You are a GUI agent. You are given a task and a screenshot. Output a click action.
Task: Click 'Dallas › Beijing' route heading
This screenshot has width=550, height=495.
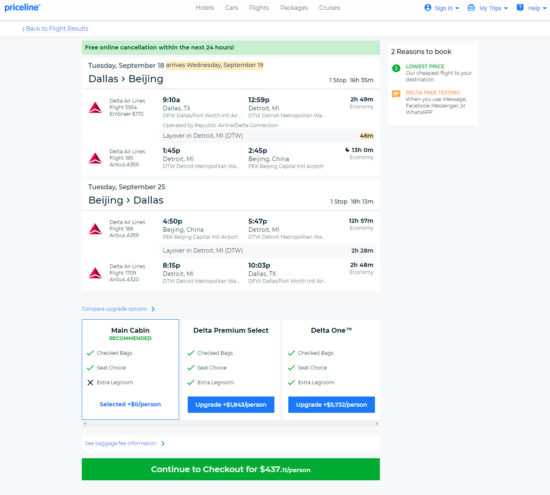coord(126,79)
